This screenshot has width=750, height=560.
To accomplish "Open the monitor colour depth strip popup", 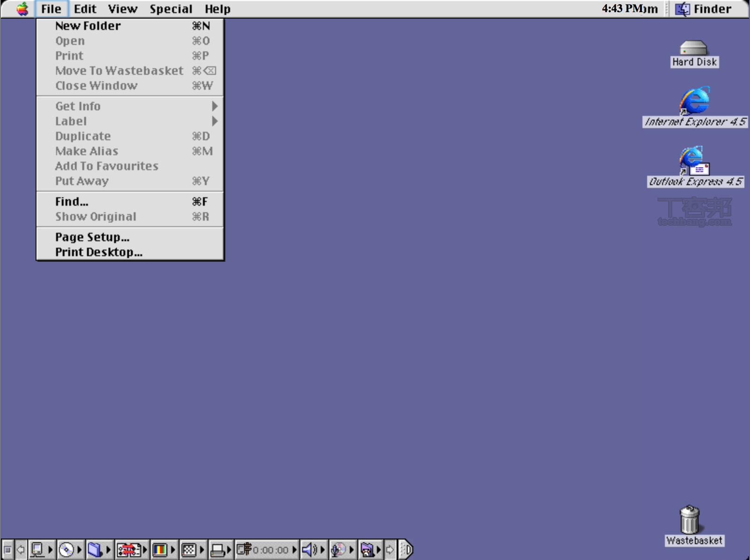I will tap(160, 550).
